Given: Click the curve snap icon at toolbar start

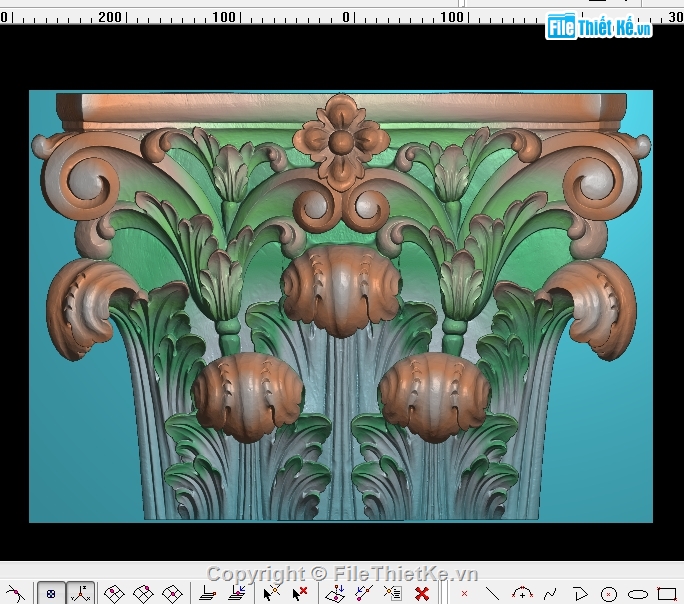Looking at the screenshot, I should (x=15, y=593).
